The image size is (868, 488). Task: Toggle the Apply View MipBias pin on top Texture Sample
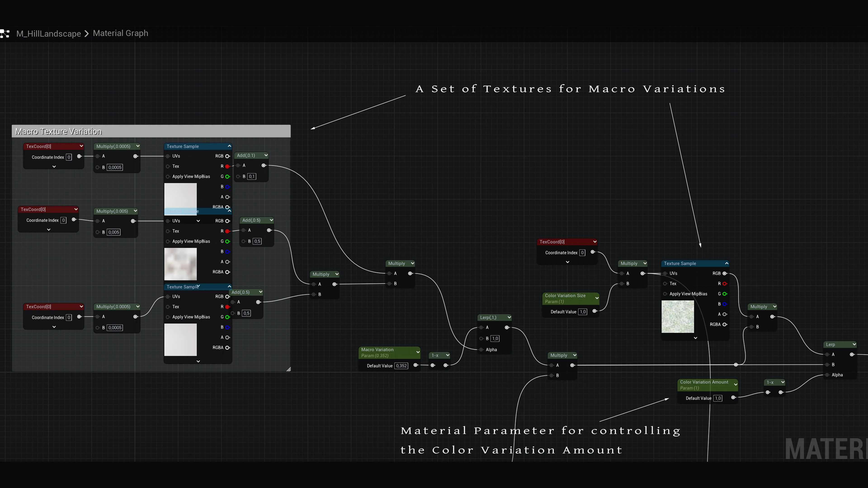[168, 176]
